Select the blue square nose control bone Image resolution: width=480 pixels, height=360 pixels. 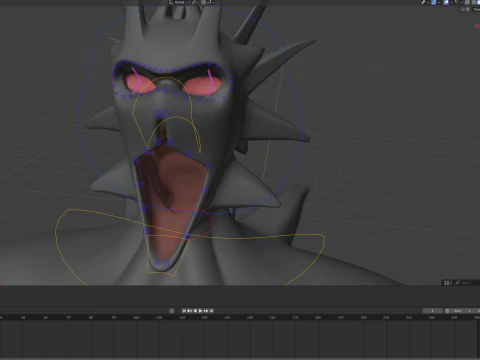point(162,114)
